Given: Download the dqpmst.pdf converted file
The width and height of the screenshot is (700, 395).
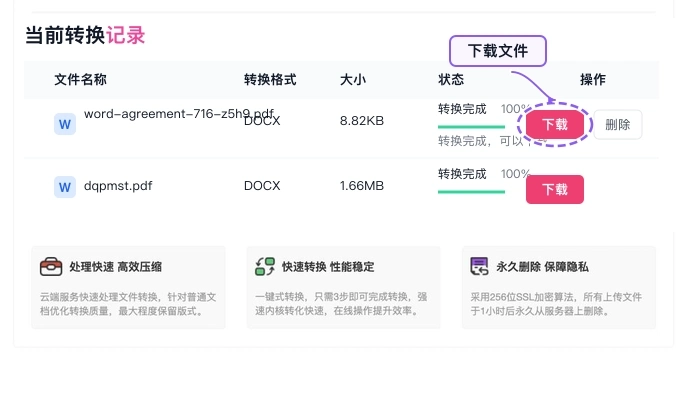Looking at the screenshot, I should pyautogui.click(x=554, y=189).
